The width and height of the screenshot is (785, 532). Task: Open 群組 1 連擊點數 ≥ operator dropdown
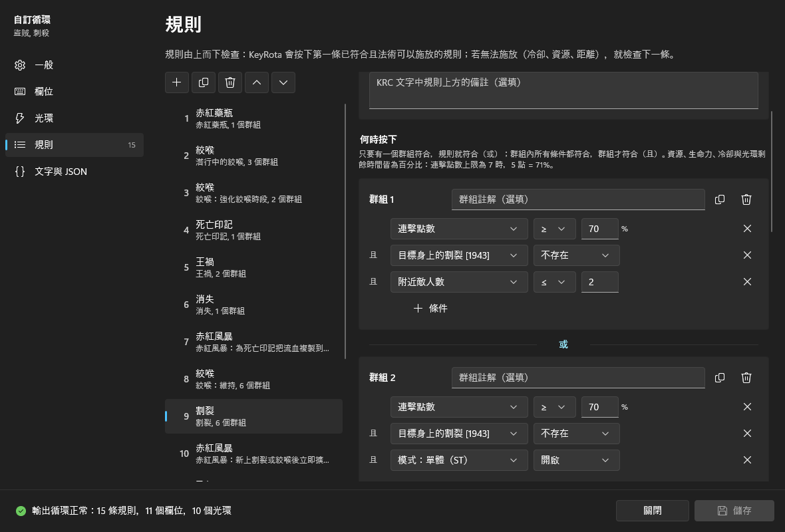click(x=554, y=229)
